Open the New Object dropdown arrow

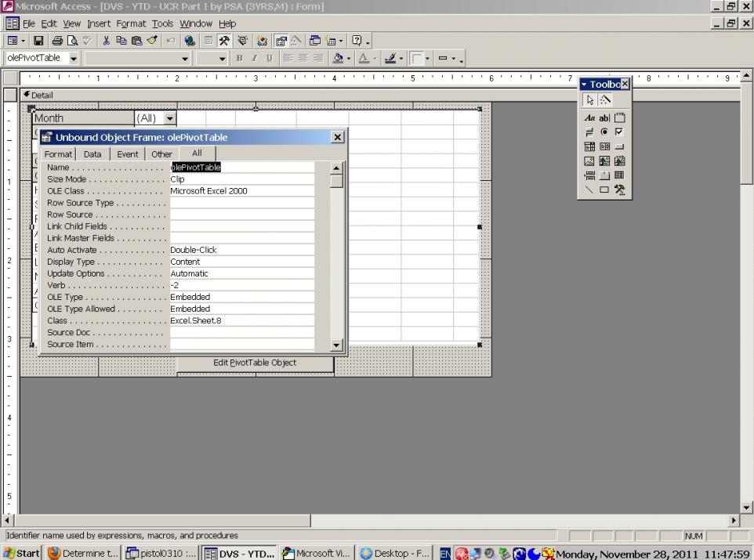click(x=340, y=41)
